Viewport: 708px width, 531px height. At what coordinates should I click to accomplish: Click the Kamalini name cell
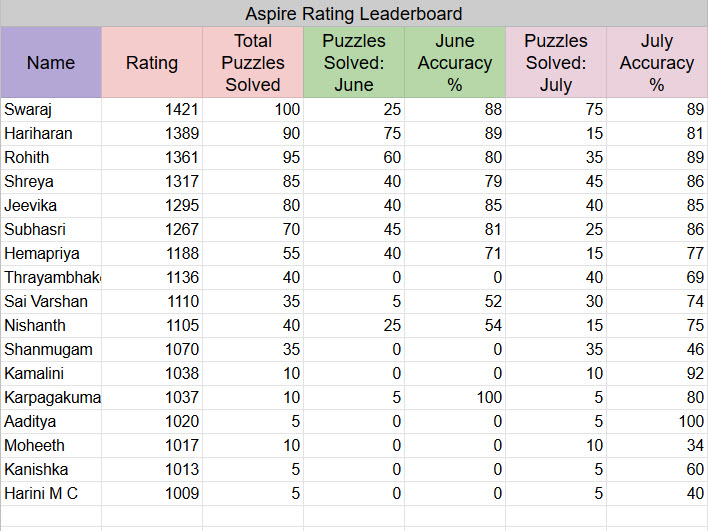point(51,373)
